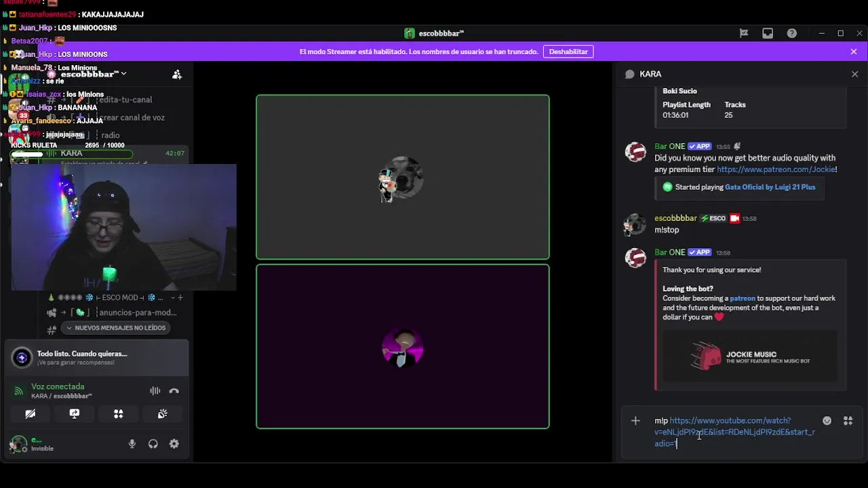Open the activities launcher button
The width and height of the screenshot is (868, 488).
[119, 413]
